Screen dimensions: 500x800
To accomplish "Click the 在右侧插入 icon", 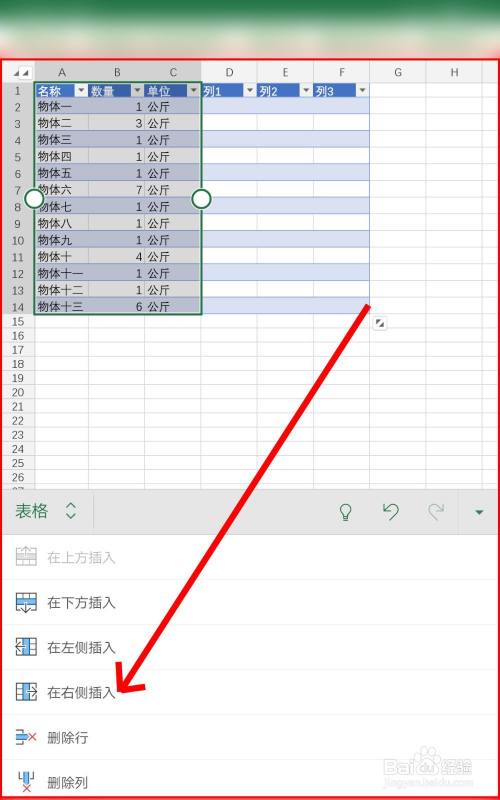I will pyautogui.click(x=26, y=692).
